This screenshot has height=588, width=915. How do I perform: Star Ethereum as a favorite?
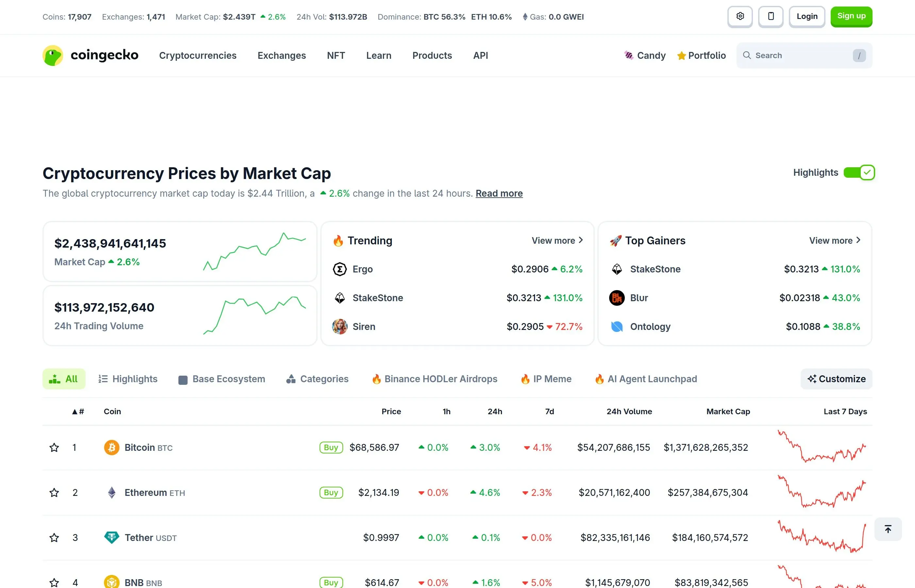click(x=54, y=493)
